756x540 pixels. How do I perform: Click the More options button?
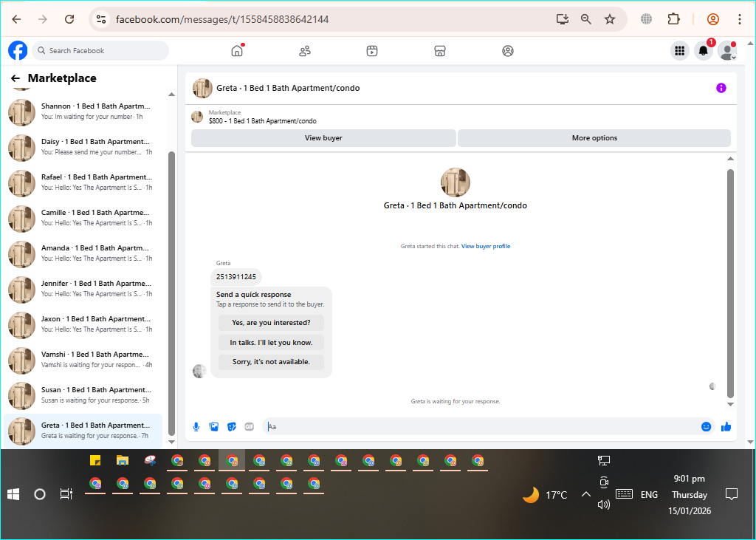[594, 138]
